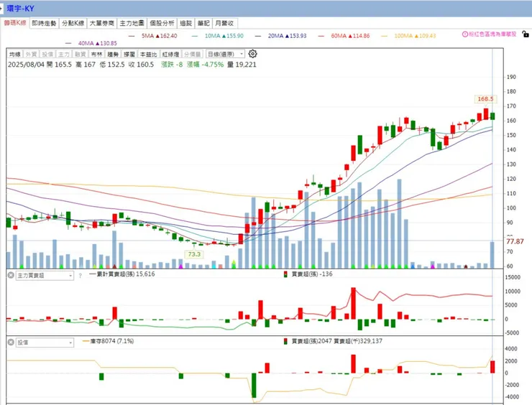Switch to the 主力地圖 tab
Image resolution: width=532 pixels, height=405 pixels.
tap(132, 23)
